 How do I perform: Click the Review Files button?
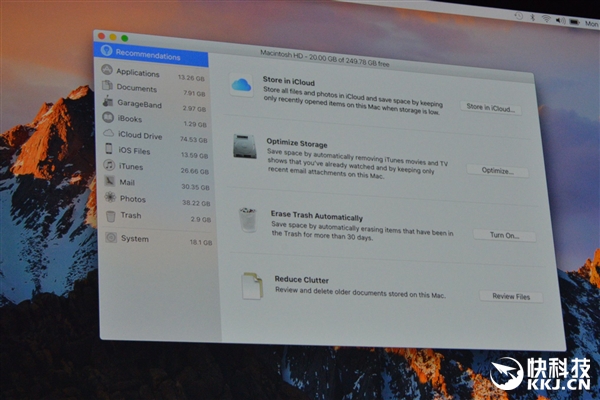[x=511, y=296]
